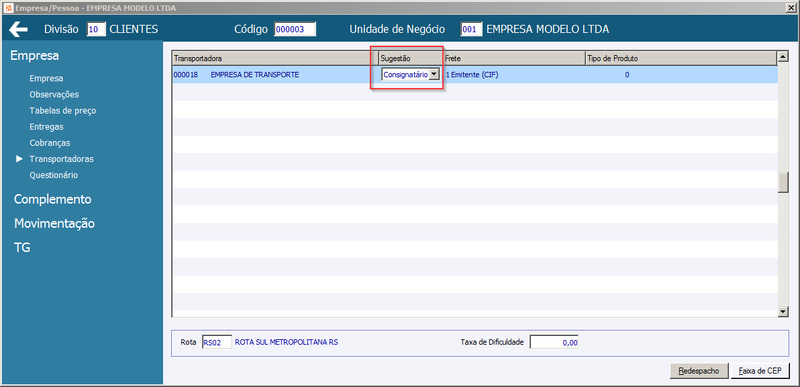Click the Rota code field RS02

pos(217,343)
